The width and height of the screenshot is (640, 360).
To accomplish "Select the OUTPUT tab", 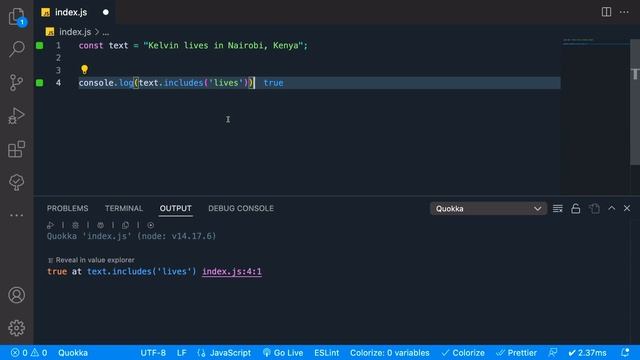I will (176, 208).
